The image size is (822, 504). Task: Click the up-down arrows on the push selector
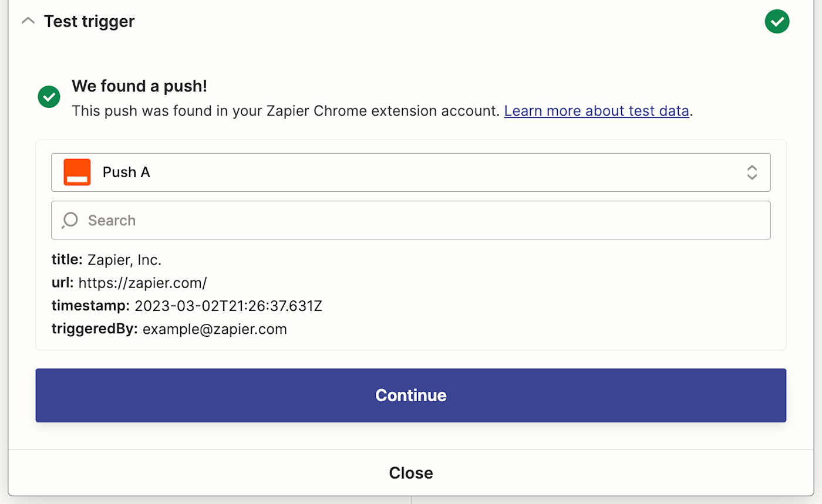(x=752, y=172)
